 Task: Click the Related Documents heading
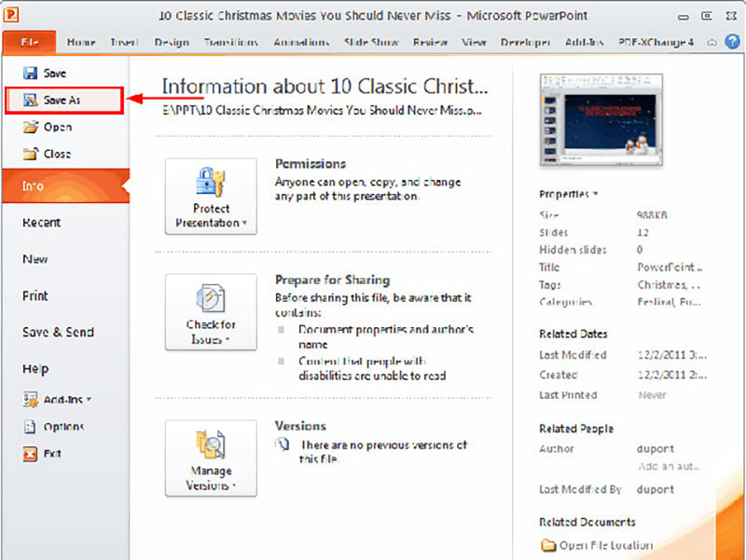pyautogui.click(x=587, y=522)
